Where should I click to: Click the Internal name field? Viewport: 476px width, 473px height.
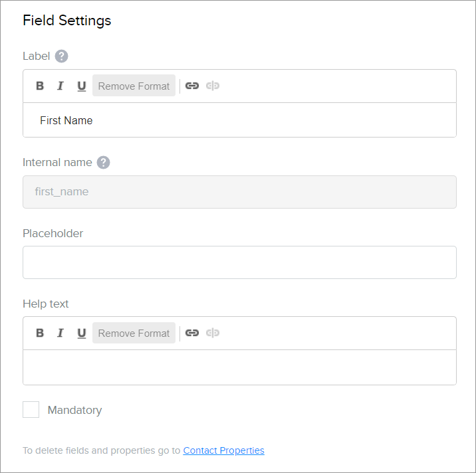pyautogui.click(x=239, y=192)
